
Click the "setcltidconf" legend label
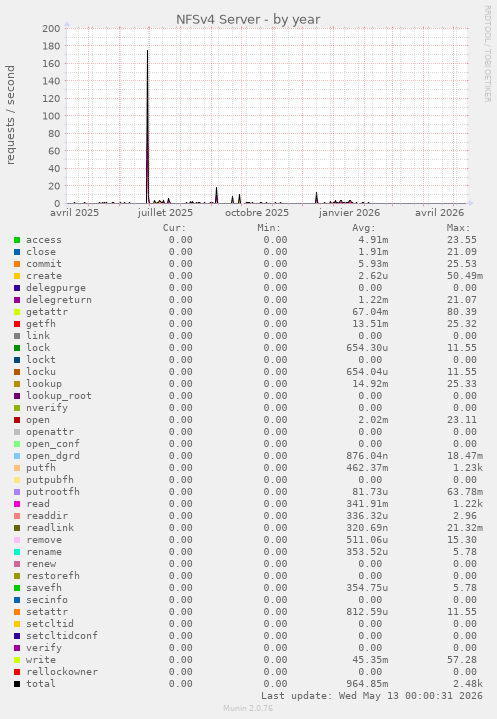(61, 636)
